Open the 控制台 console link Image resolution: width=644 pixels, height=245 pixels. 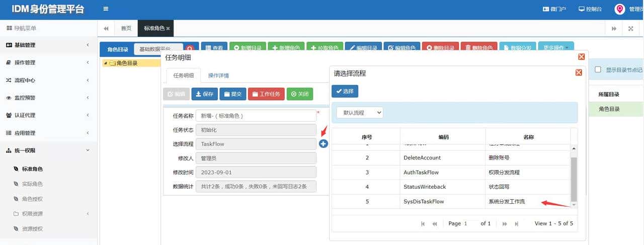point(590,9)
